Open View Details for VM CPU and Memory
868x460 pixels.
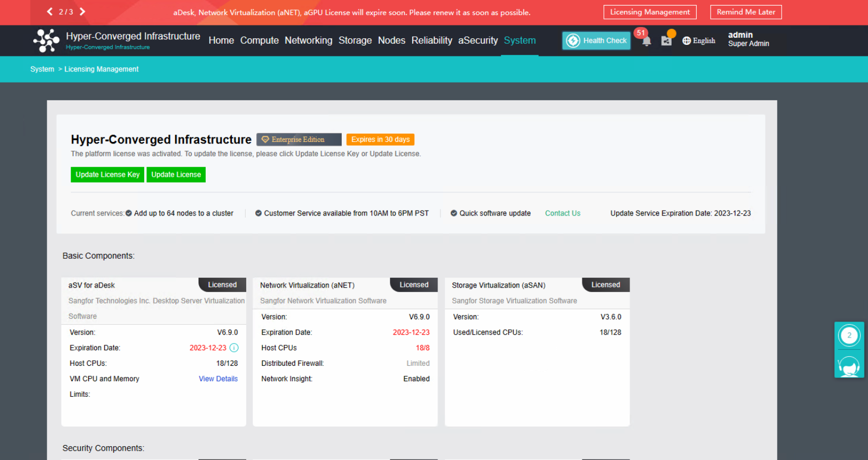218,379
